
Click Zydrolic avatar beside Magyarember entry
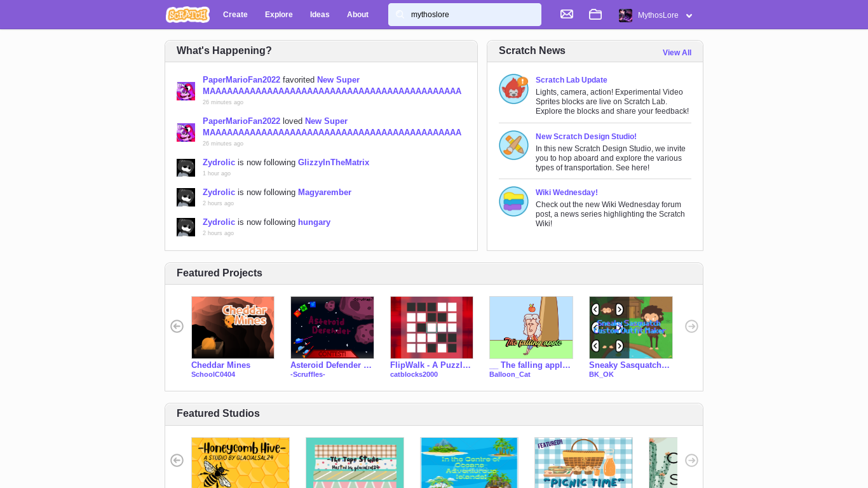point(186,198)
